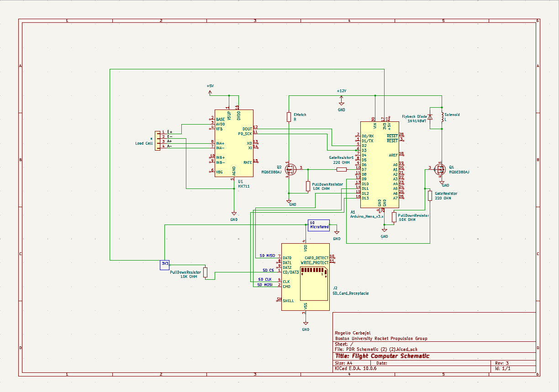Click the GND symbol below the Arduino Nano
The height and width of the screenshot is (392, 559).
tap(385, 230)
